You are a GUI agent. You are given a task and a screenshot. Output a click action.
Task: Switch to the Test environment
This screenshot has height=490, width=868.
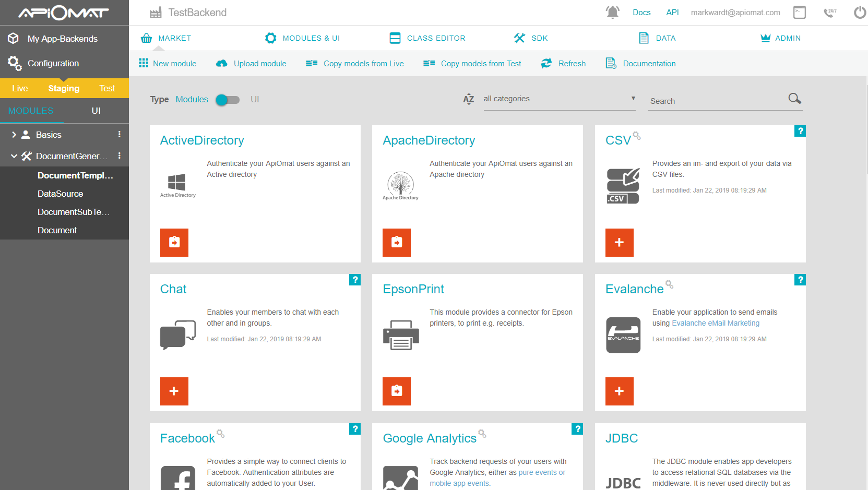(107, 88)
